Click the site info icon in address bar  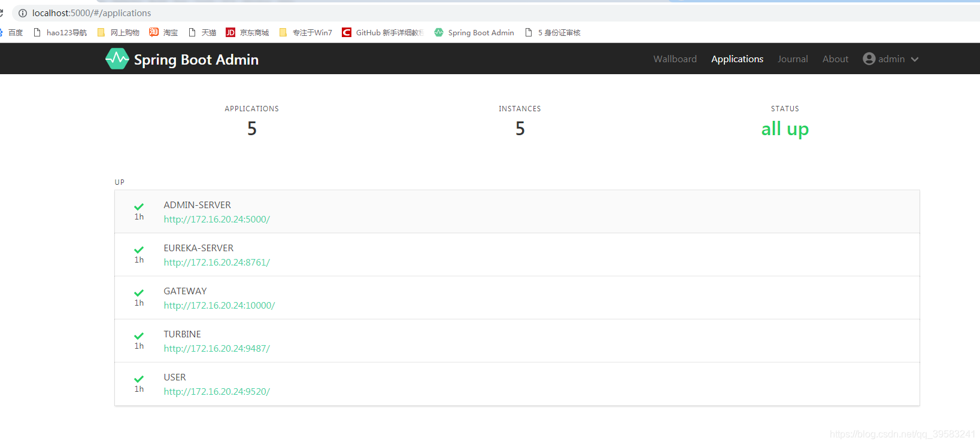23,13
